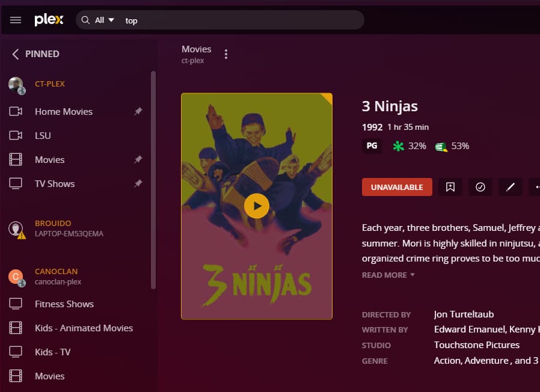Open studio Touchstone Pictures
540x392 pixels.
pyautogui.click(x=477, y=345)
